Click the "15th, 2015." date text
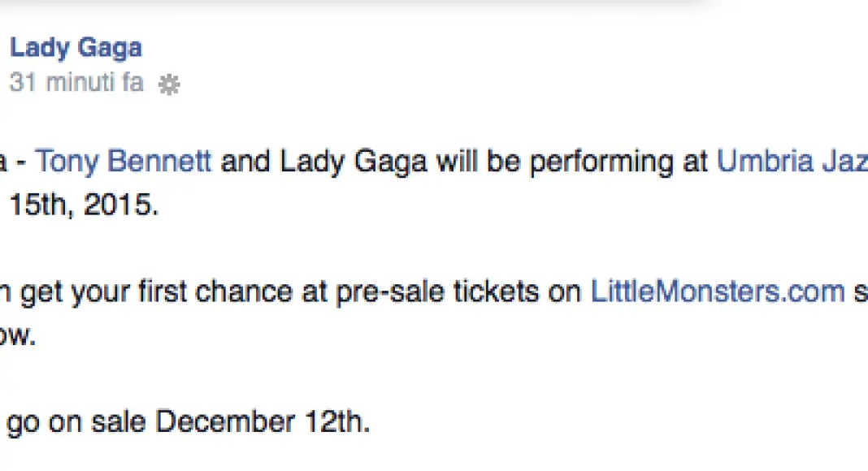The image size is (868, 471). tap(83, 205)
